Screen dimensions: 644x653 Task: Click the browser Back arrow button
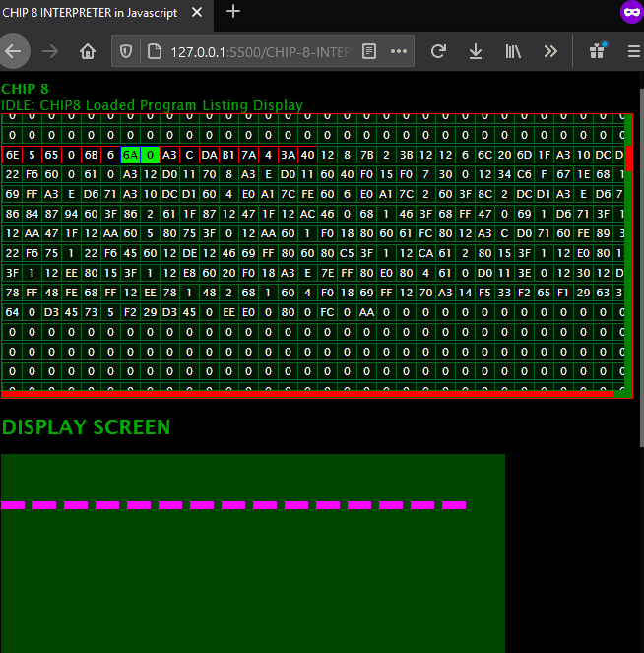pyautogui.click(x=15, y=51)
